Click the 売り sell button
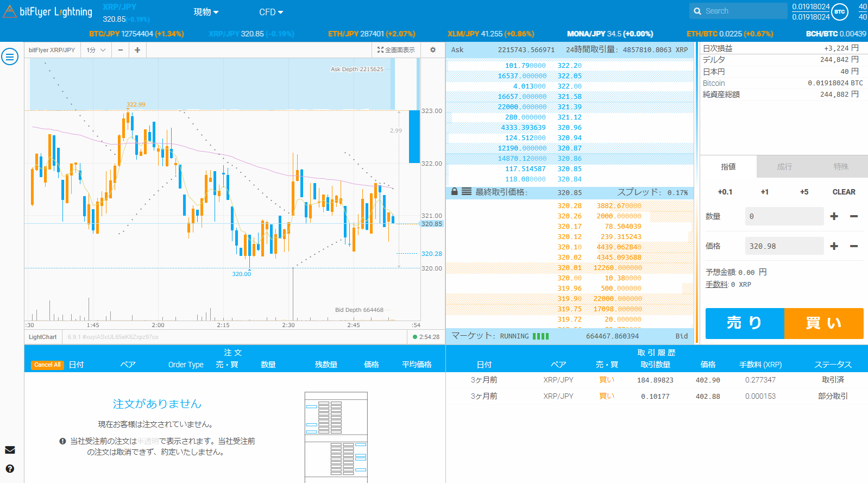The image size is (868, 483). point(745,323)
